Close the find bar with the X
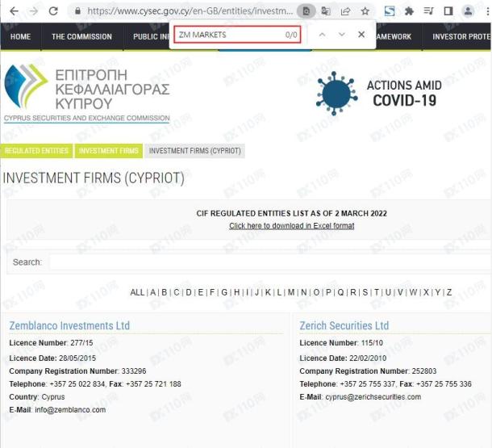The width and height of the screenshot is (492, 448). 361,34
